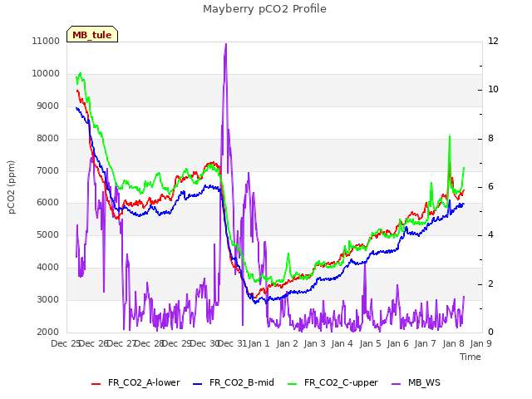Click the right axis 12 tick label
Viewport: 532px width, 399px height.
click(493, 41)
